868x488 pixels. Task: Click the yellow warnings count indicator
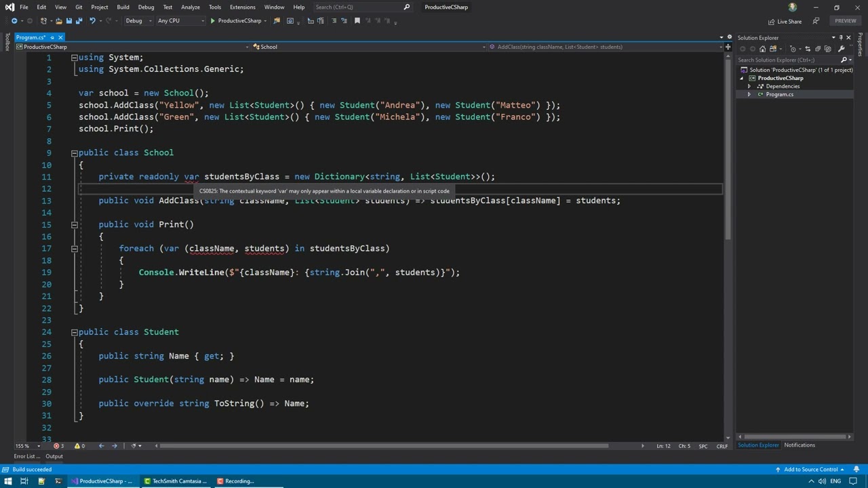(x=79, y=446)
